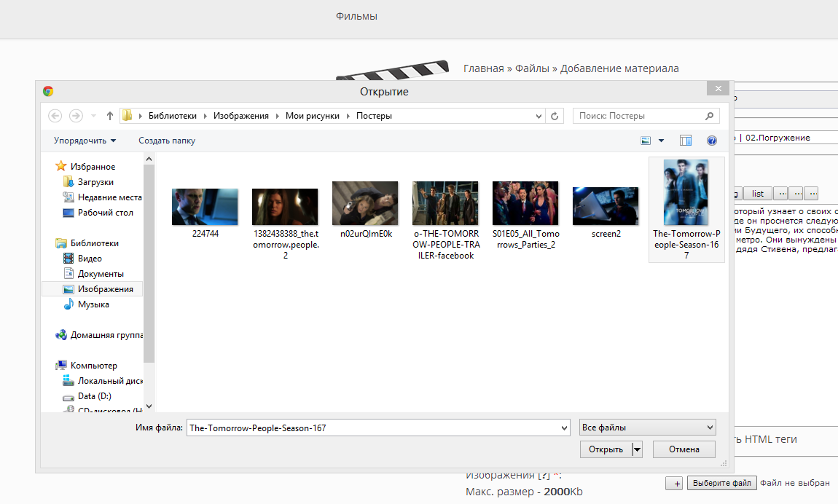Select Изображения in address path
Image resolution: width=838 pixels, height=504 pixels.
coord(241,116)
